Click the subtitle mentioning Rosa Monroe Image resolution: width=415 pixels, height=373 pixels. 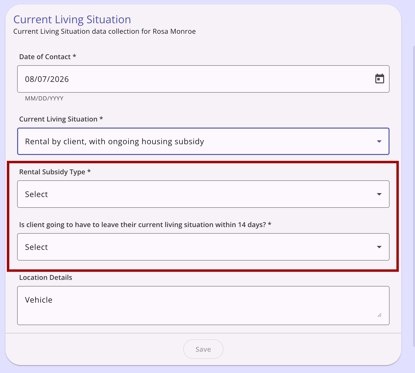point(104,32)
